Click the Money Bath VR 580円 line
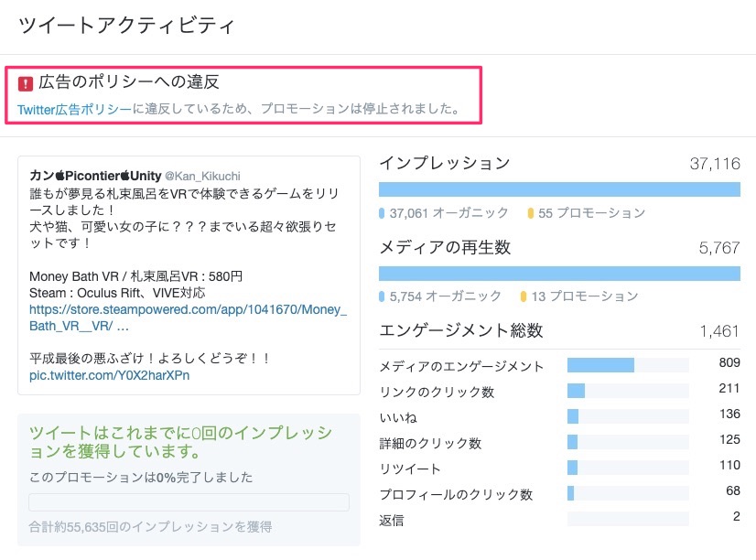 [135, 276]
